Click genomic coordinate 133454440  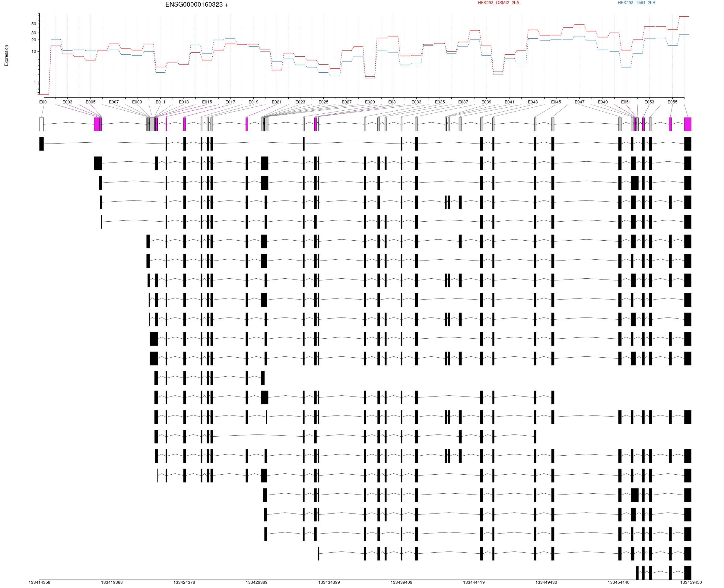point(619,583)
